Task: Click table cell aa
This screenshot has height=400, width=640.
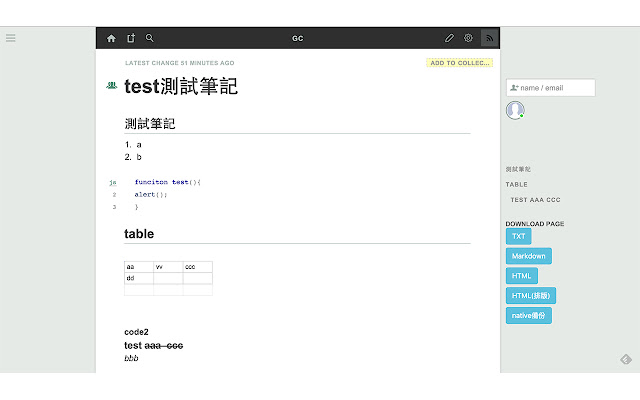Action: 139,267
